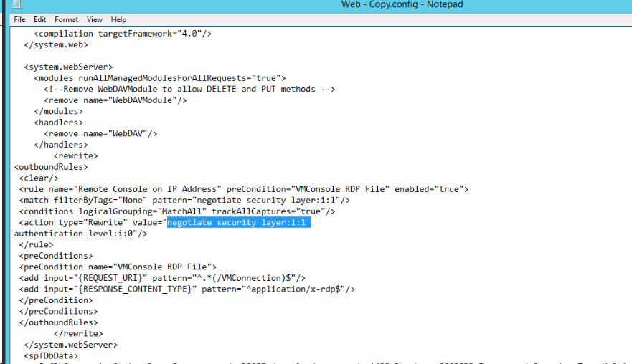Click the Notepad icon in the title bar

7,5
